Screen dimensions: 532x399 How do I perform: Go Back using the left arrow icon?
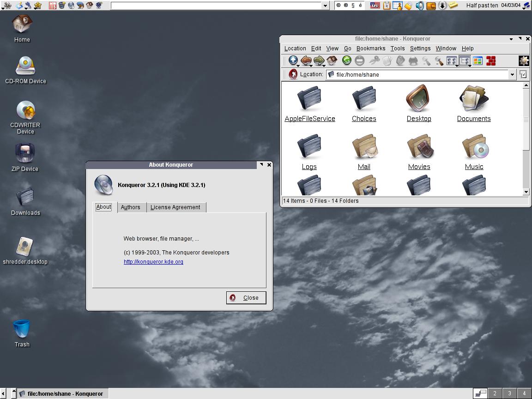click(306, 61)
